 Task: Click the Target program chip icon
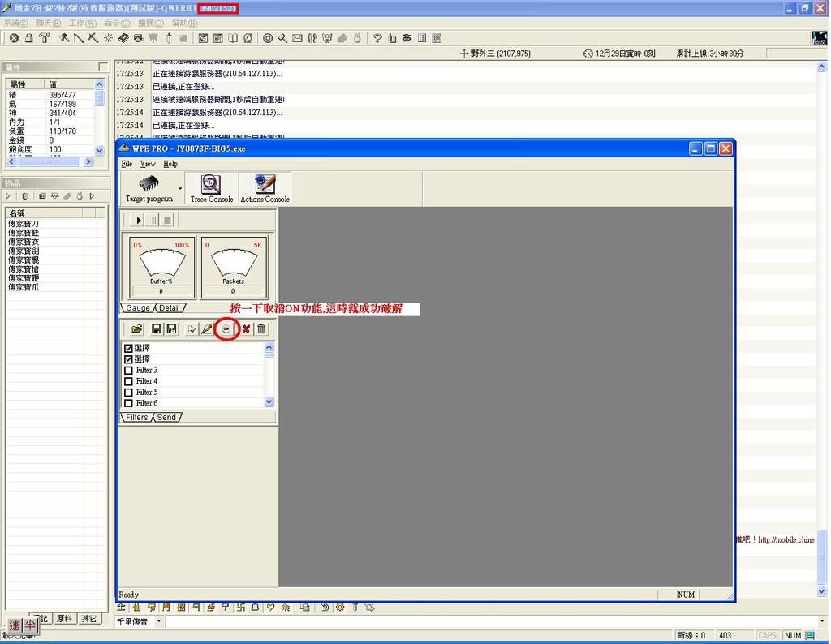(x=149, y=184)
